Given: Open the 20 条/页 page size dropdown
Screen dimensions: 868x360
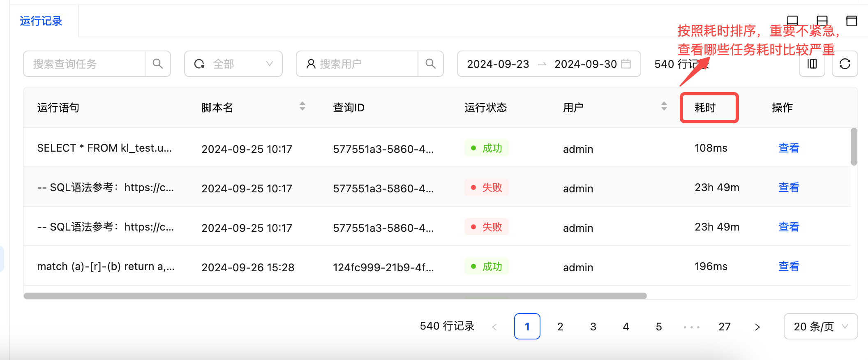Looking at the screenshot, I should point(821,326).
